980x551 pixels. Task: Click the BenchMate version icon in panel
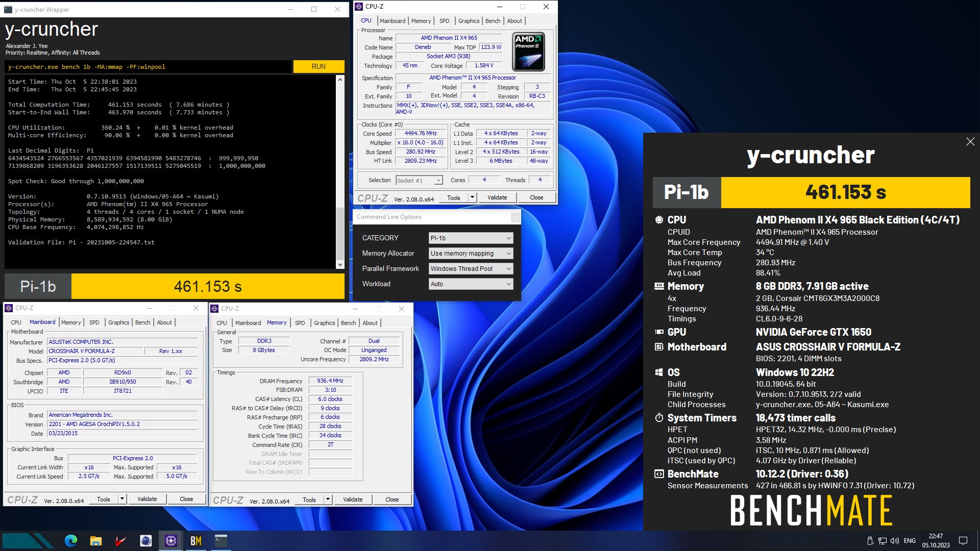tap(659, 474)
